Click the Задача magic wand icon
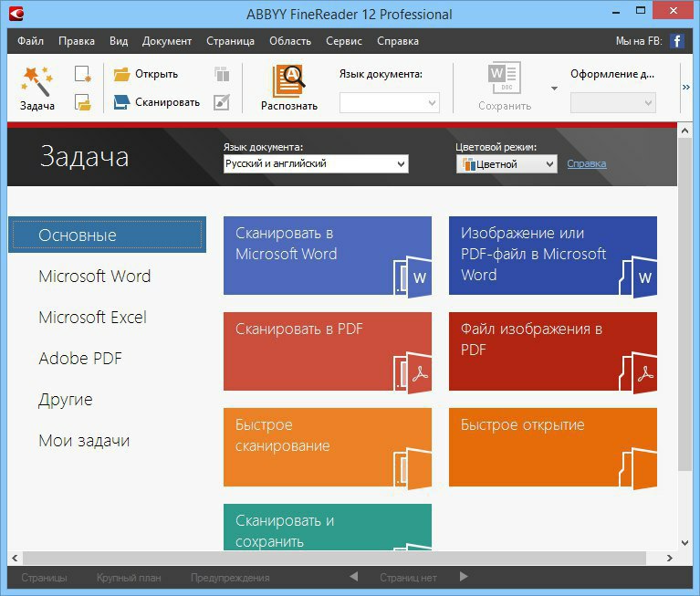The width and height of the screenshot is (700, 596). (x=37, y=81)
